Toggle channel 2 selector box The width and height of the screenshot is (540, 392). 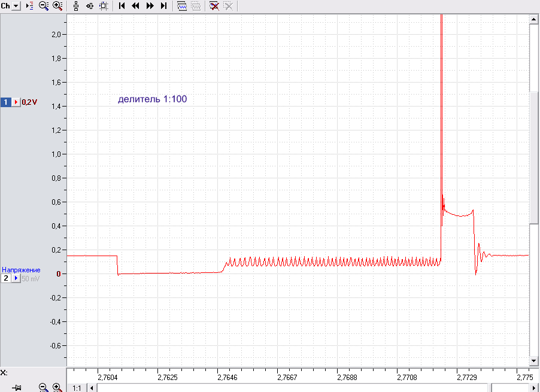coord(6,278)
